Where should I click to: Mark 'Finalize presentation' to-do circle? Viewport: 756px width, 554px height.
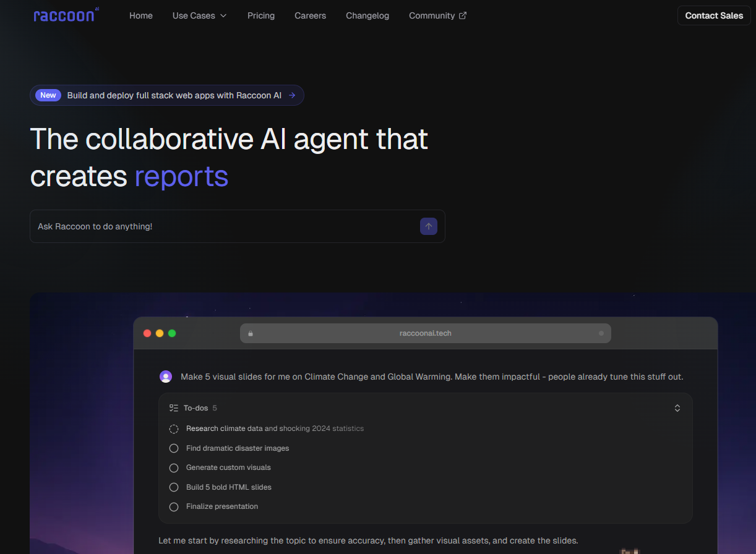coord(174,506)
